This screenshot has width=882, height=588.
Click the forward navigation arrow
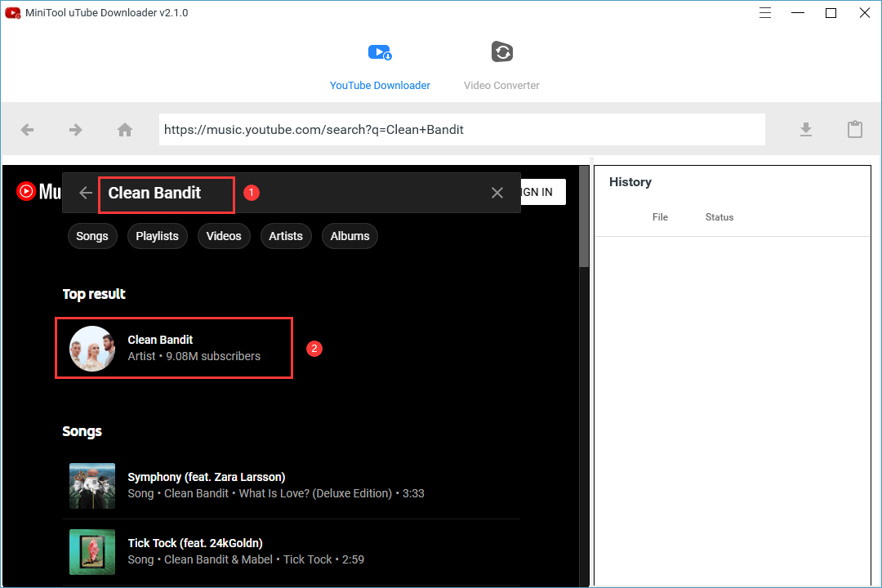(75, 129)
